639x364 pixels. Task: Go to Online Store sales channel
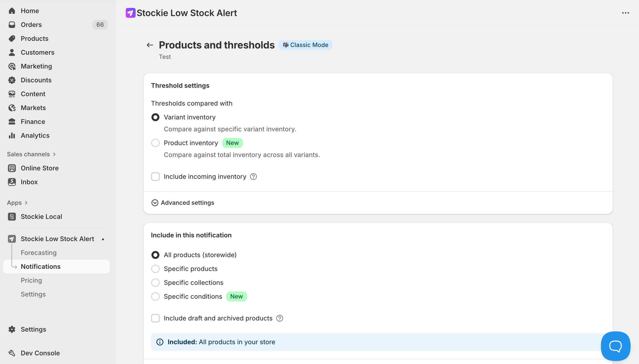(40, 168)
